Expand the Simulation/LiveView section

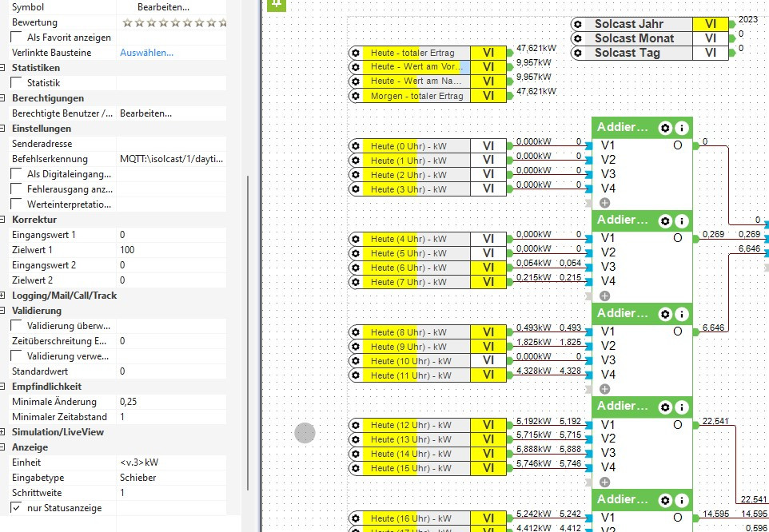click(x=4, y=432)
